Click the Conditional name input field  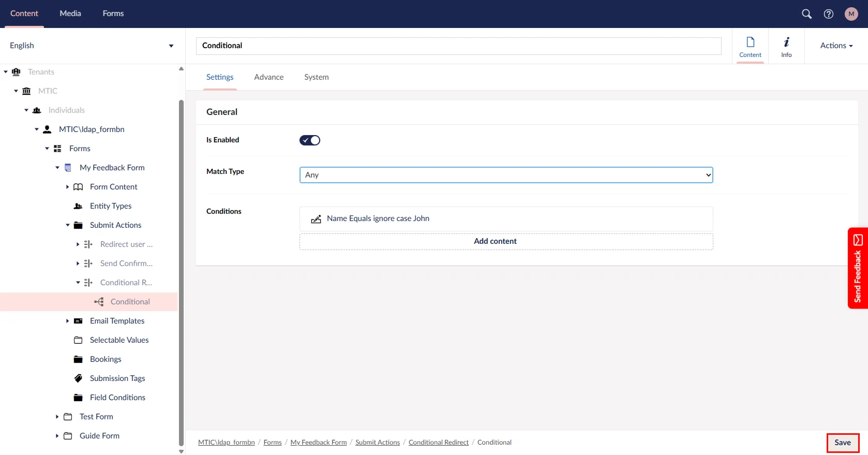pyautogui.click(x=458, y=46)
